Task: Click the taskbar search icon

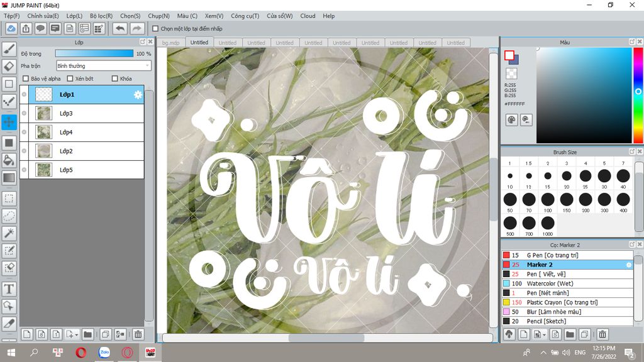Action: [34, 353]
